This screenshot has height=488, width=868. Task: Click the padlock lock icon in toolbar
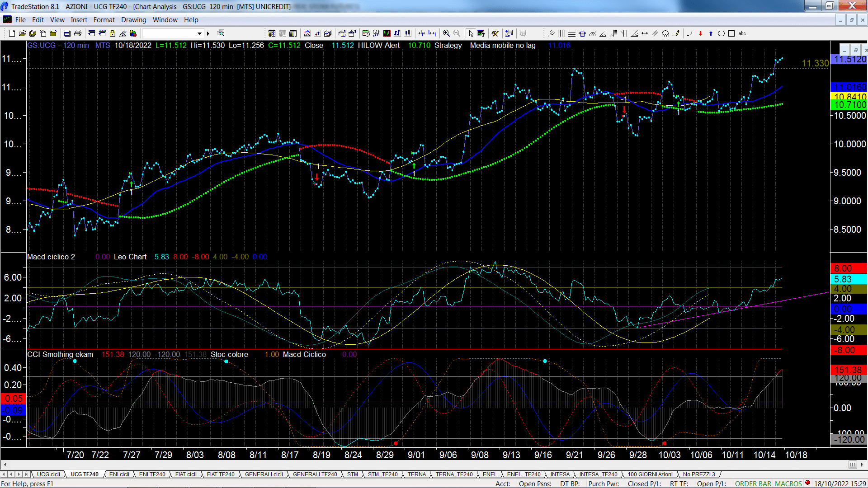coord(113,33)
